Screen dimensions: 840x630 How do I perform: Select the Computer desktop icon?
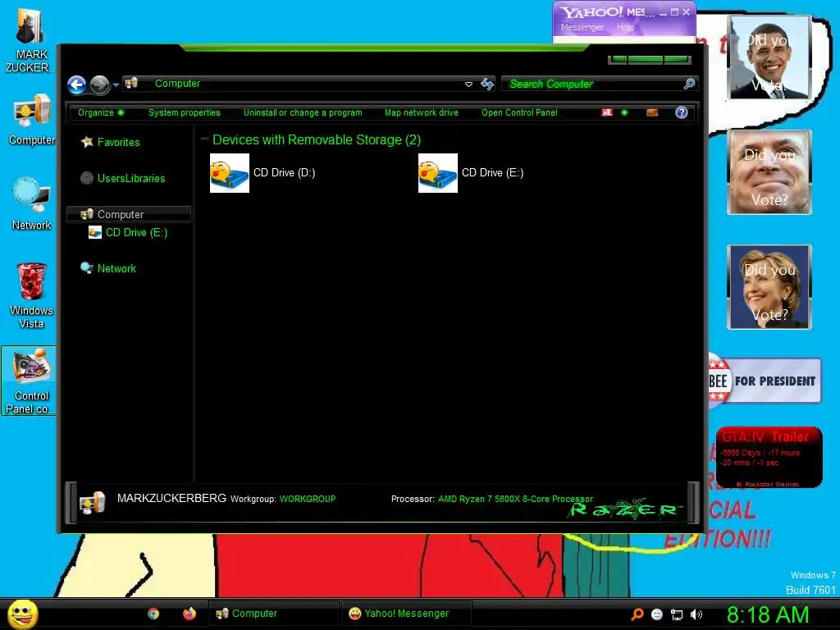(x=32, y=120)
